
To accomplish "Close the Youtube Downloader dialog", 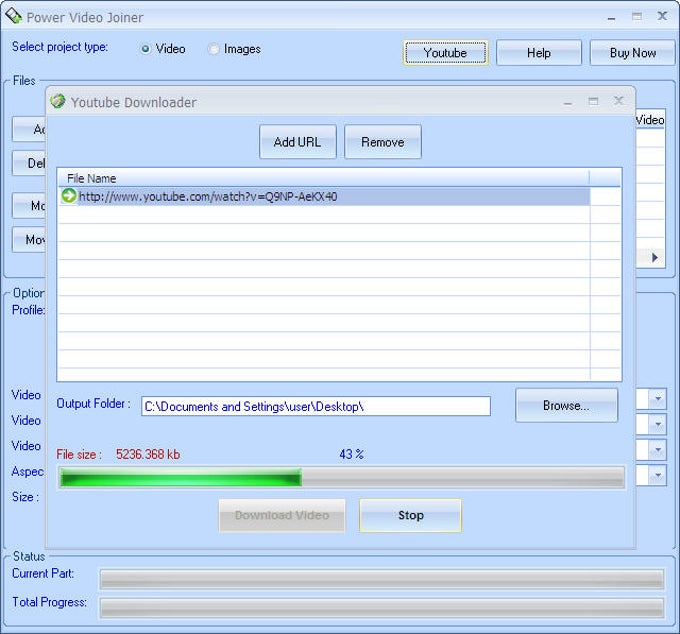I will [x=619, y=101].
